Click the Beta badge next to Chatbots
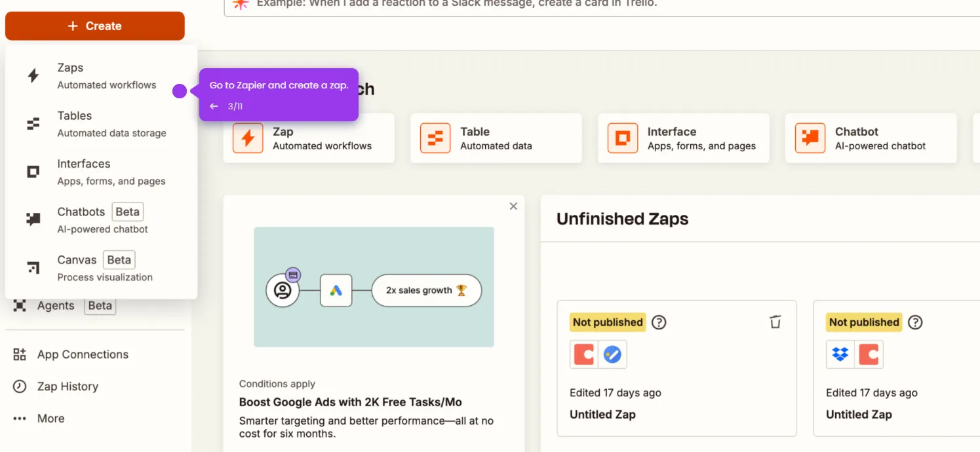 click(127, 212)
